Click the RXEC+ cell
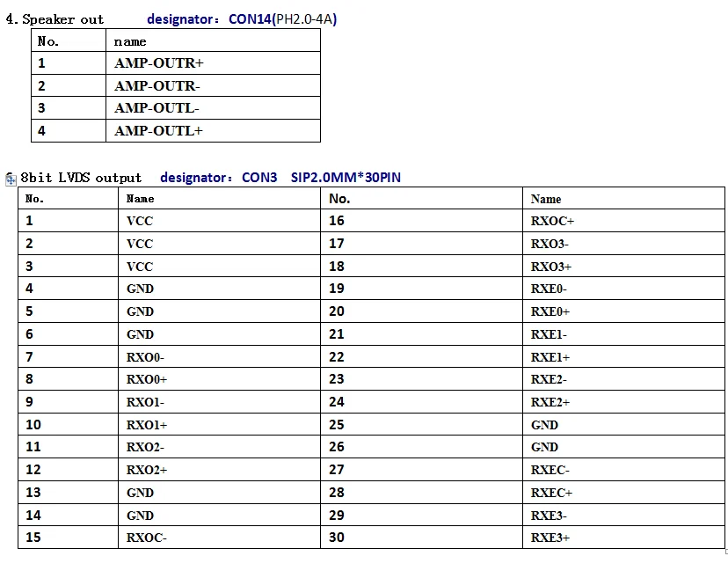The width and height of the screenshot is (728, 571). [623, 493]
